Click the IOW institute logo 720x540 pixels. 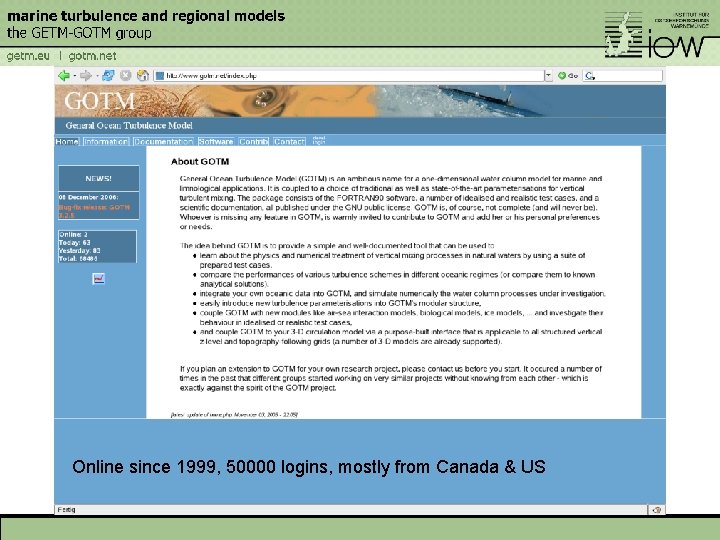point(657,35)
